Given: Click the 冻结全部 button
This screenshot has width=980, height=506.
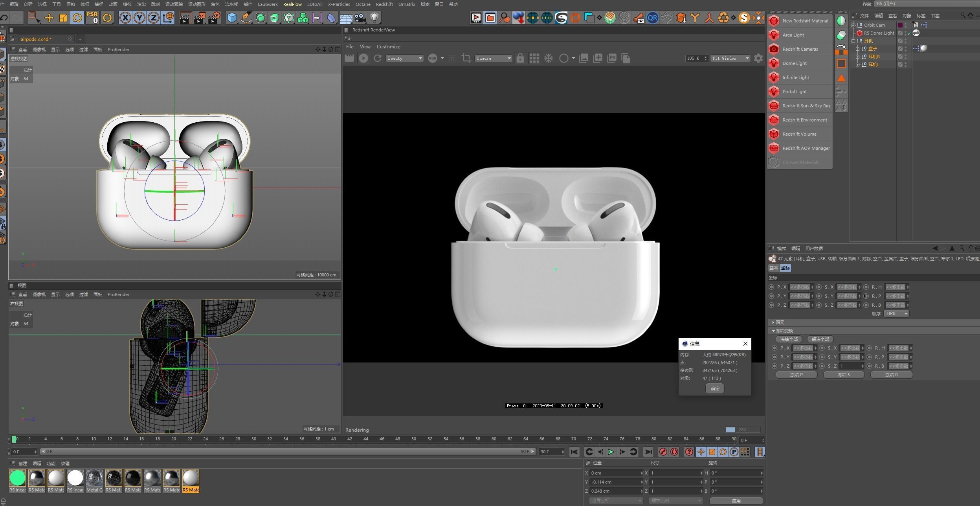Looking at the screenshot, I should [x=789, y=339].
